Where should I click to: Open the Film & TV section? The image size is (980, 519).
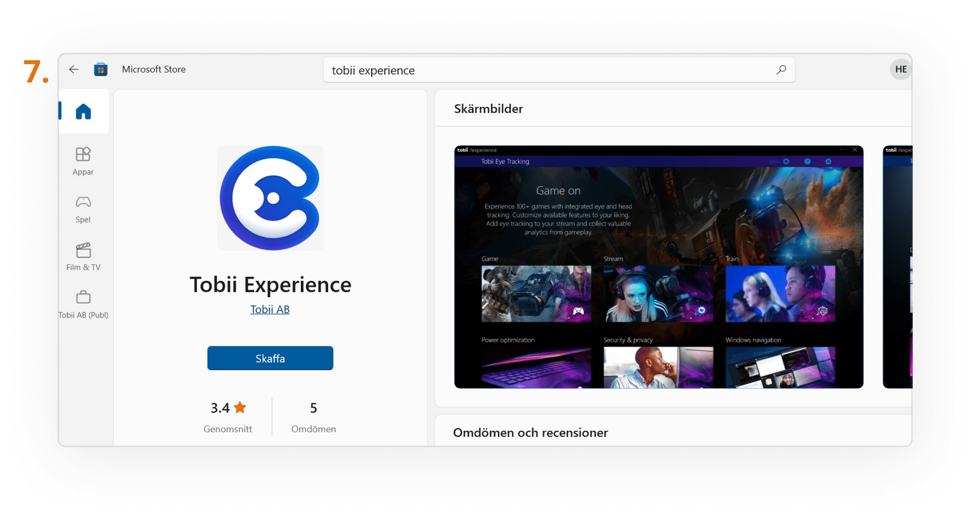[x=83, y=257]
